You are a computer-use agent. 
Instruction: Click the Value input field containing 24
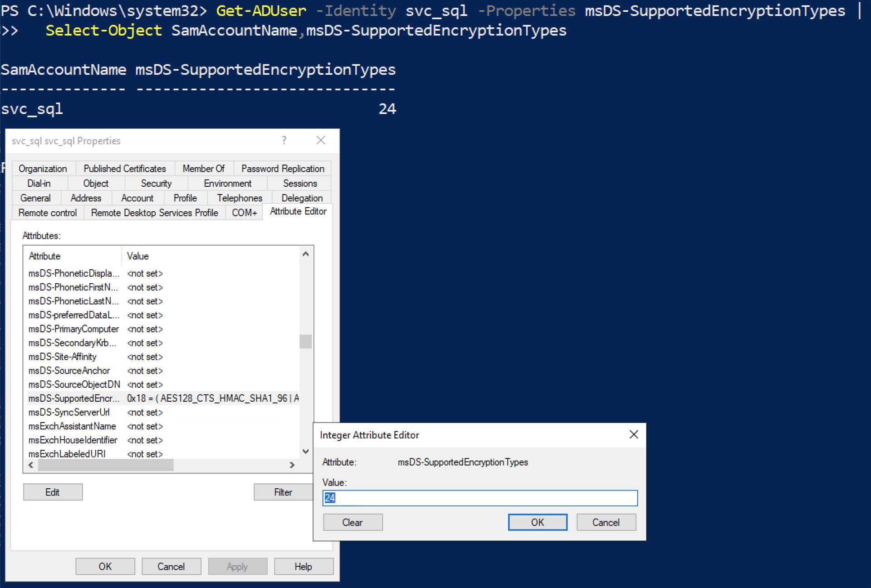480,498
